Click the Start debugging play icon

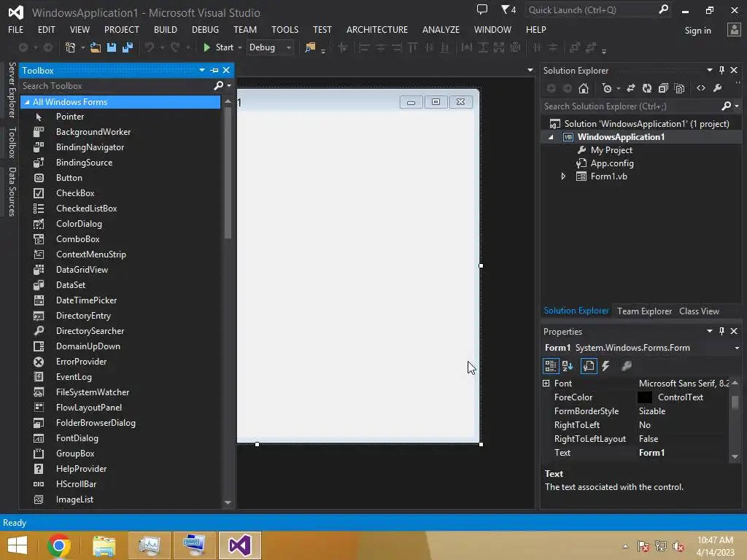(206, 47)
